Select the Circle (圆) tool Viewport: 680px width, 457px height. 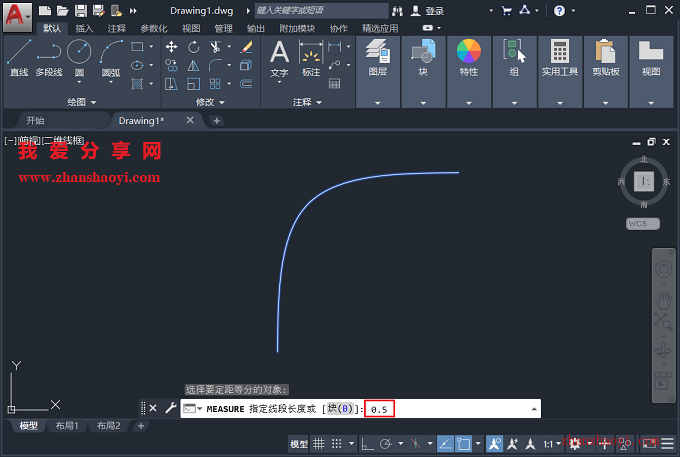[x=79, y=58]
